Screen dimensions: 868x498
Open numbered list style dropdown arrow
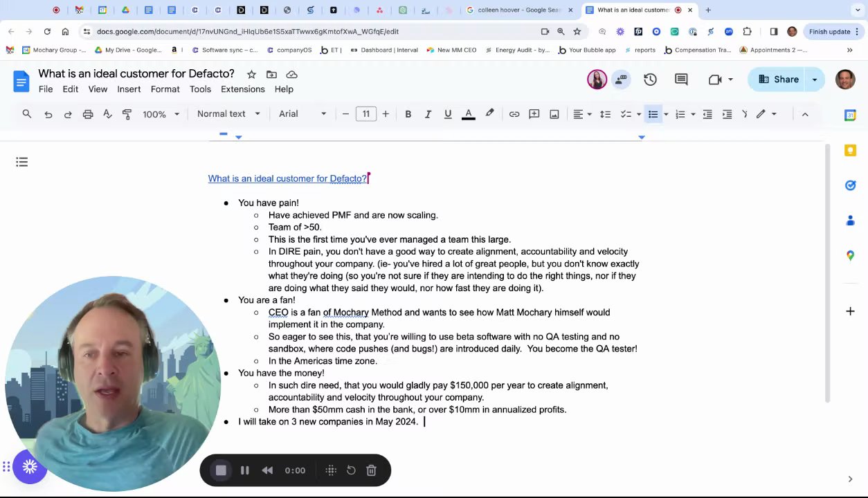[693, 114]
